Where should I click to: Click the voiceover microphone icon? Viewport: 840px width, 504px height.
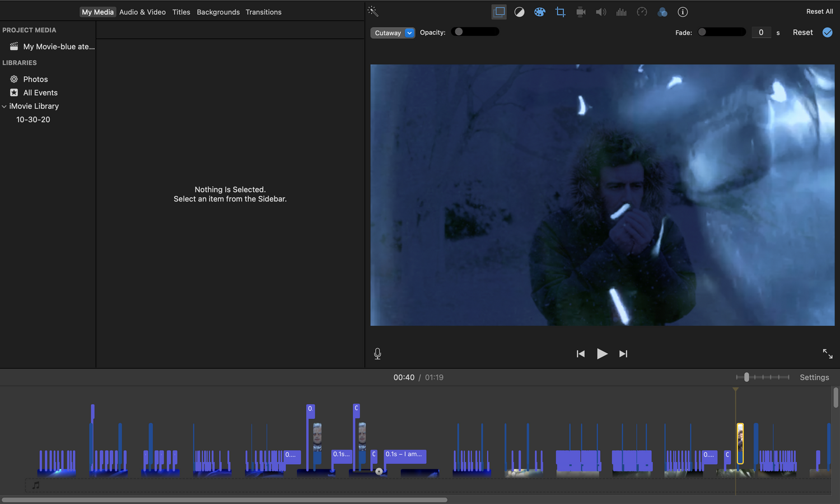tap(377, 353)
